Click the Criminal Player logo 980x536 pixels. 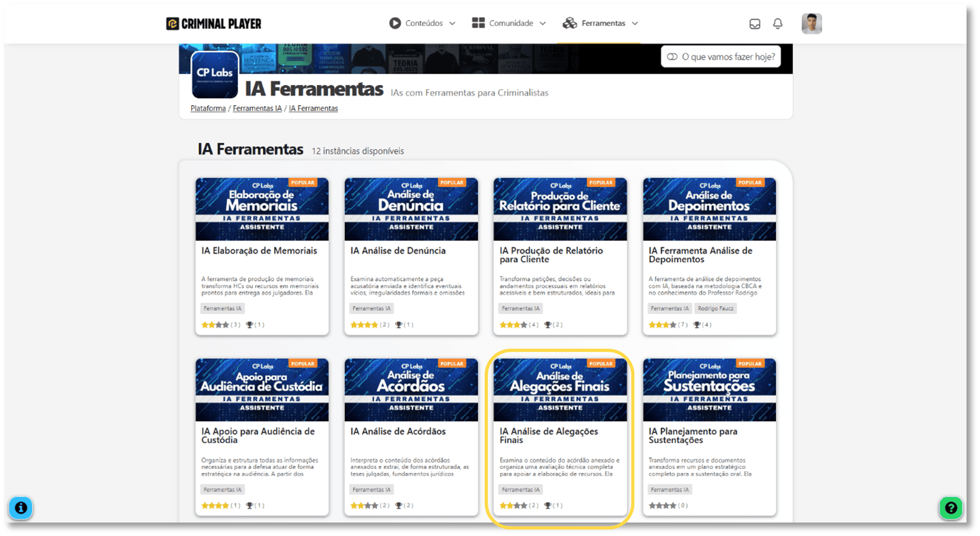pyautogui.click(x=213, y=24)
